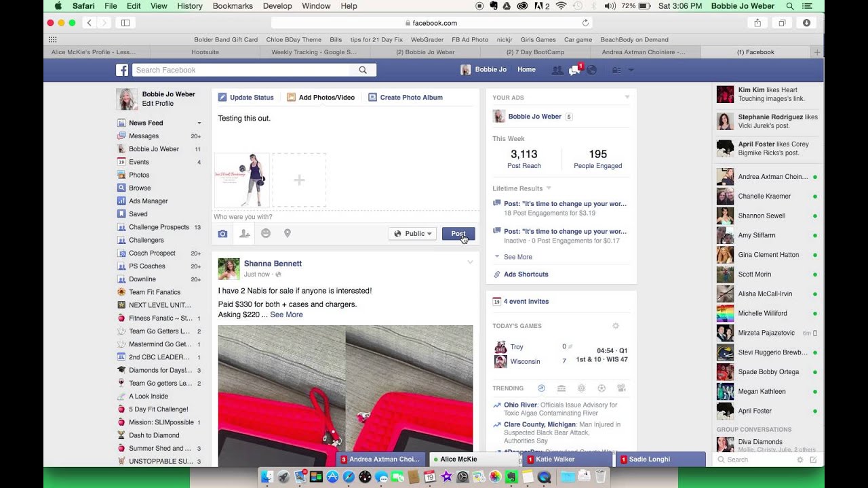This screenshot has width=868, height=488.
Task: Click Shanna Bennett's name link
Action: coord(273,264)
